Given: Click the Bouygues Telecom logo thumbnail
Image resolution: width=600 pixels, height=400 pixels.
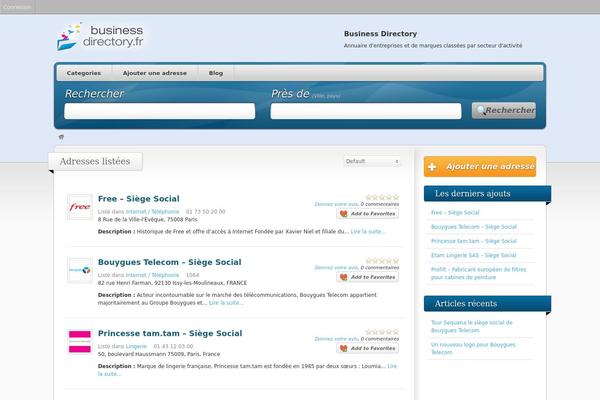Looking at the screenshot, I should click(80, 270).
